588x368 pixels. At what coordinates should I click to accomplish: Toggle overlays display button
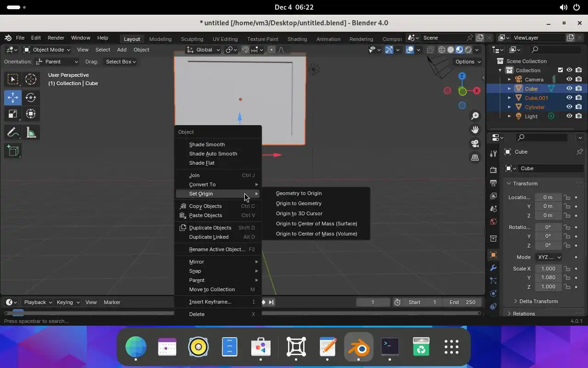(410, 50)
